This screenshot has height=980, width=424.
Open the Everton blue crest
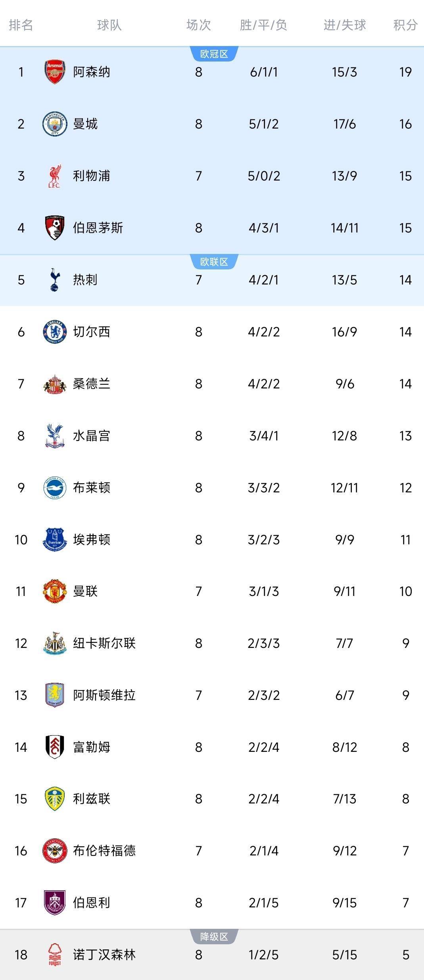point(55,540)
